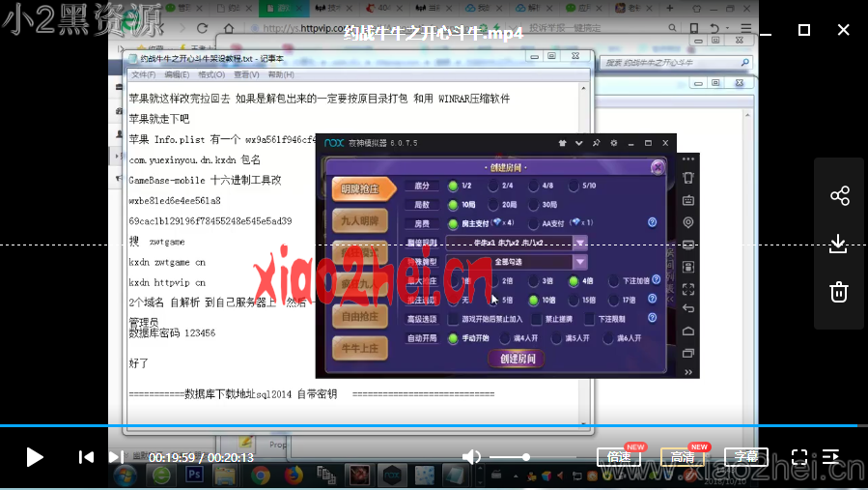Click the Nox home sidebar icon
Viewport: 868px width, 490px height.
coord(688,331)
